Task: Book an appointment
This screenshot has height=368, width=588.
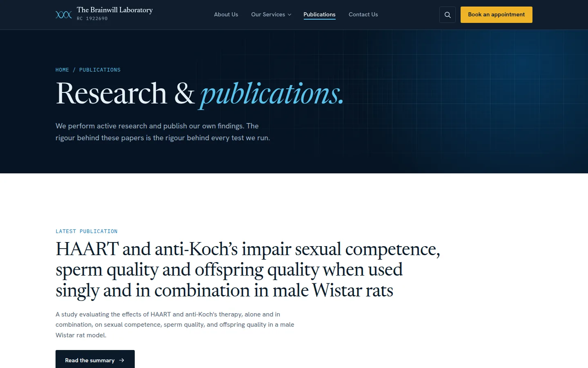Action: (x=497, y=15)
